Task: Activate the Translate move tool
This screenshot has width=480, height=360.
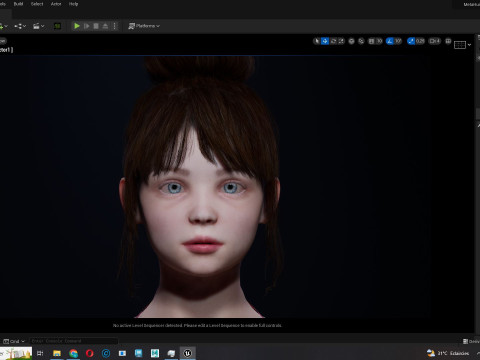Action: click(x=325, y=41)
